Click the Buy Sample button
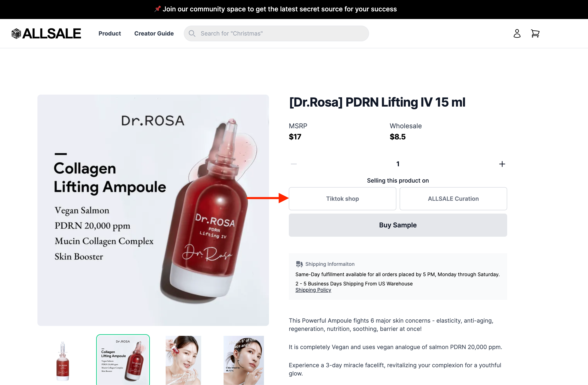588x385 pixels. [398, 225]
